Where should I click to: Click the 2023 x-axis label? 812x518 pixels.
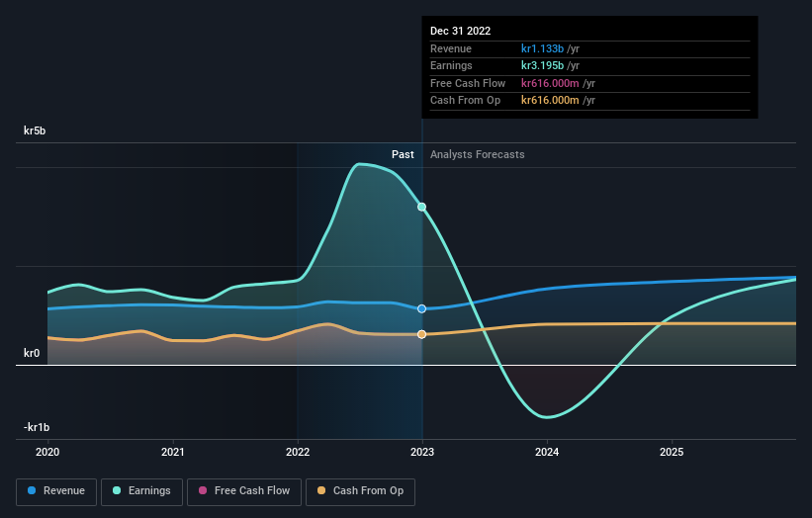422,453
